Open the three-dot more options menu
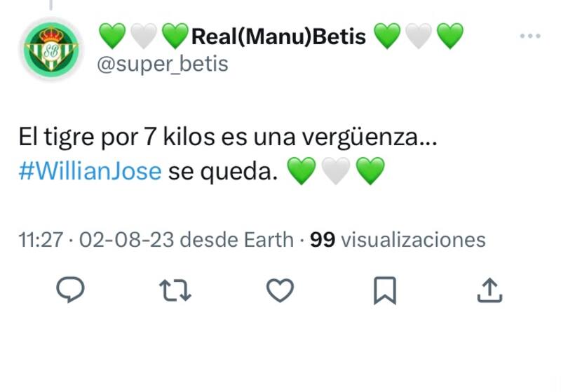 point(529,36)
